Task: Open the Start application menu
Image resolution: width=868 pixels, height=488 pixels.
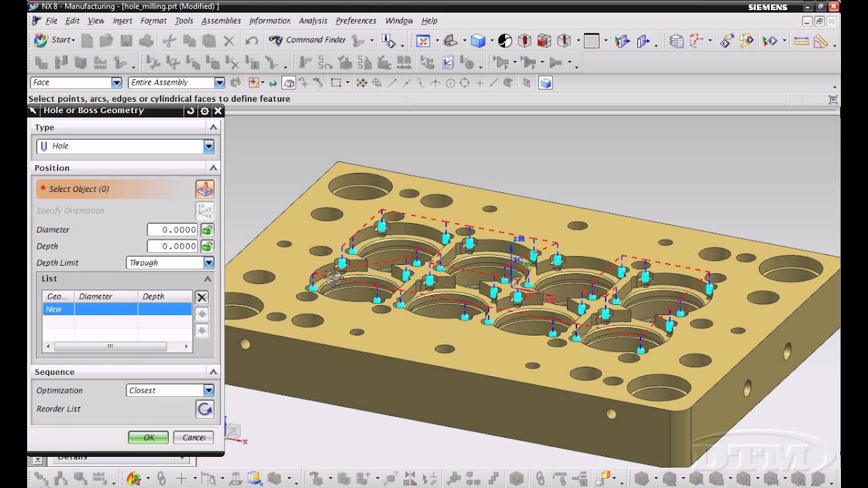Action: [x=54, y=40]
